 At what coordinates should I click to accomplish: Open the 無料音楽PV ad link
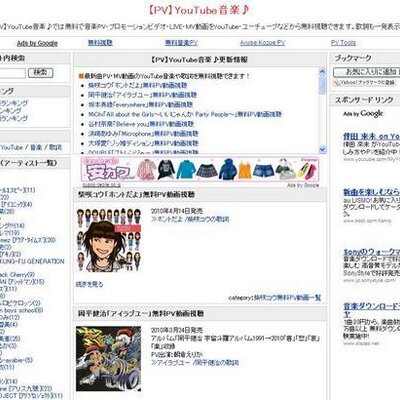181,43
